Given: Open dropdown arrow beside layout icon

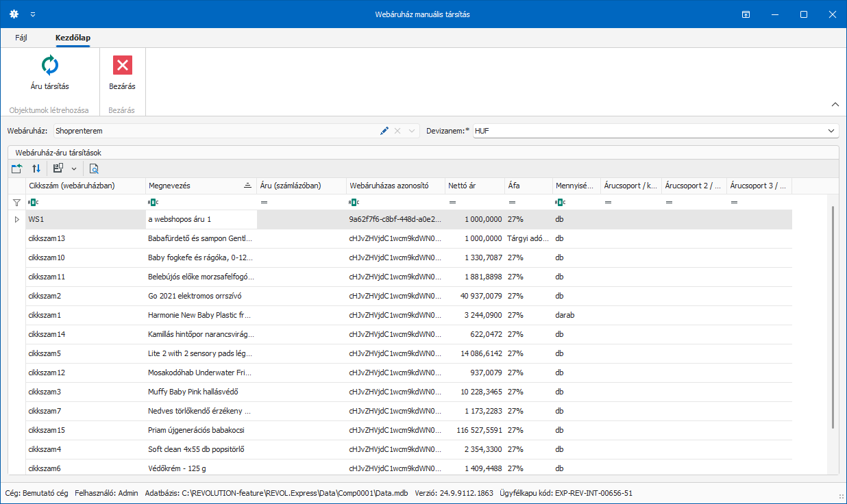Looking at the screenshot, I should tap(73, 168).
